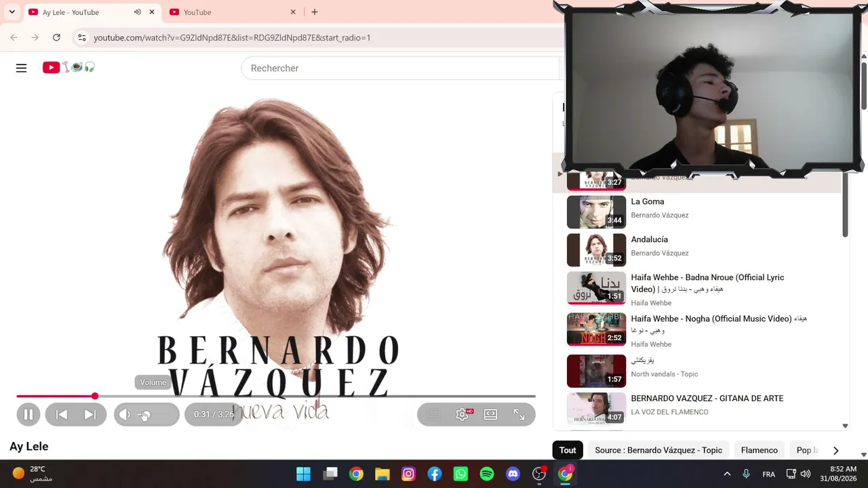The width and height of the screenshot is (868, 488).
Task: Click the video progress bar scrubber
Action: [95, 396]
